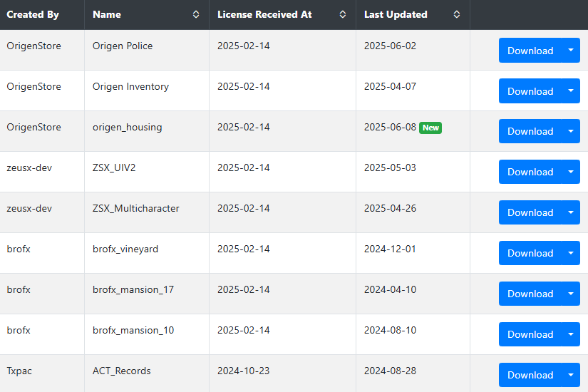Download the Origen Police asset
Image resolution: width=588 pixels, height=392 pixels.
(530, 51)
